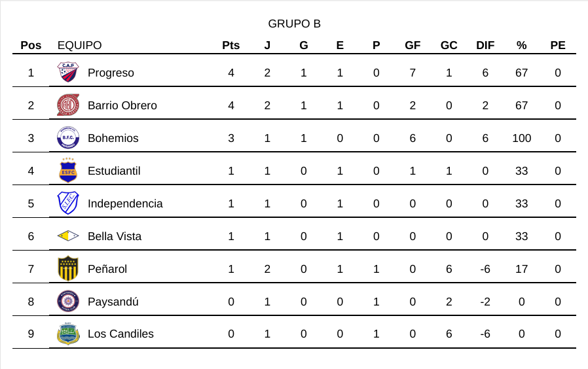Screen dimensions: 588x369
Task: Open the Progreso team name
Action: [x=111, y=73]
